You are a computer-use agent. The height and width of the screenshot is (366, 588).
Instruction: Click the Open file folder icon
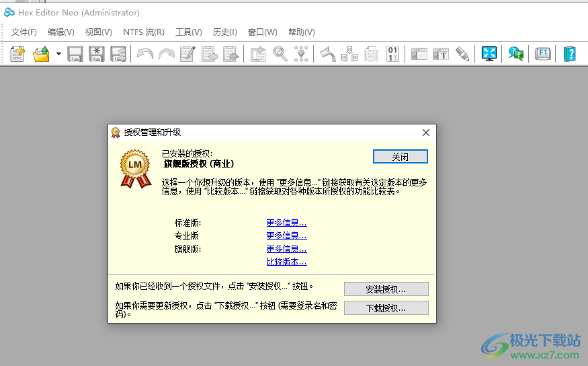pyautogui.click(x=41, y=54)
